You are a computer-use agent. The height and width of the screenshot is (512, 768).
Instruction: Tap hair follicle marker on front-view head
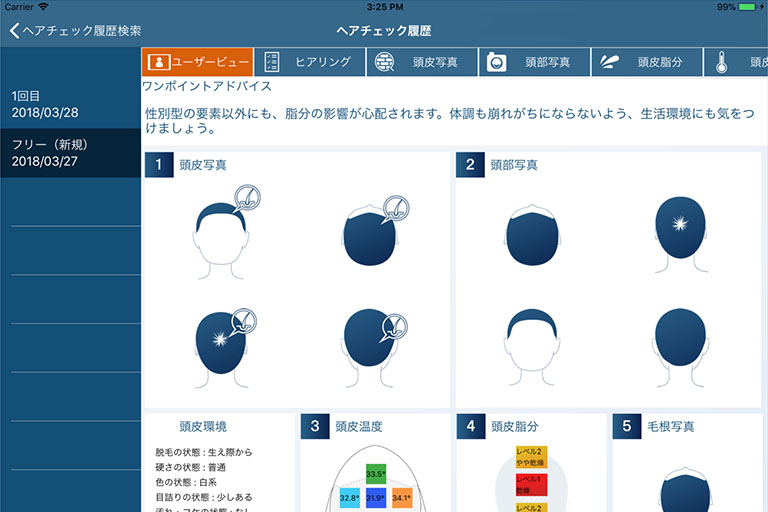pos(247,198)
